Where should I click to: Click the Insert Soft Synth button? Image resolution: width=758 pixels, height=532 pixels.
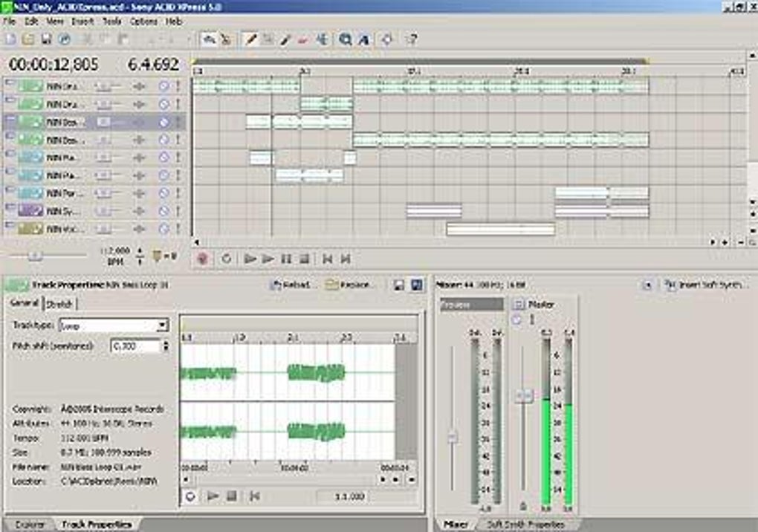705,285
